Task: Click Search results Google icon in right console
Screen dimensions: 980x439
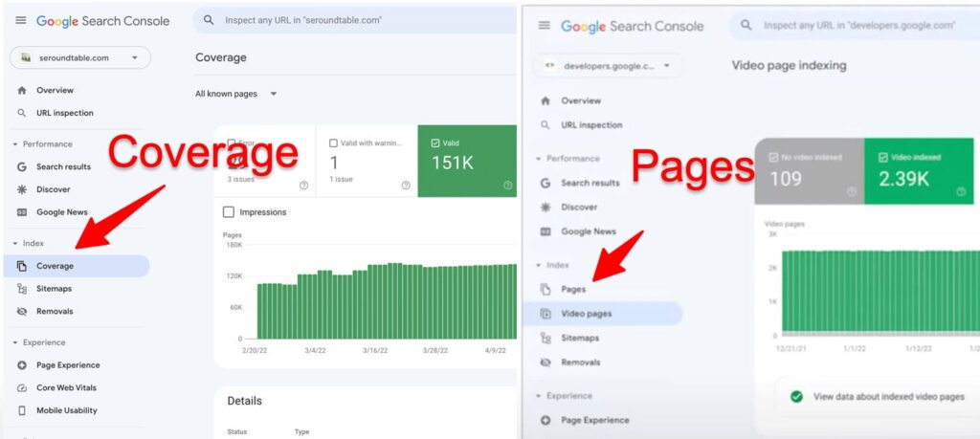Action: (x=545, y=183)
